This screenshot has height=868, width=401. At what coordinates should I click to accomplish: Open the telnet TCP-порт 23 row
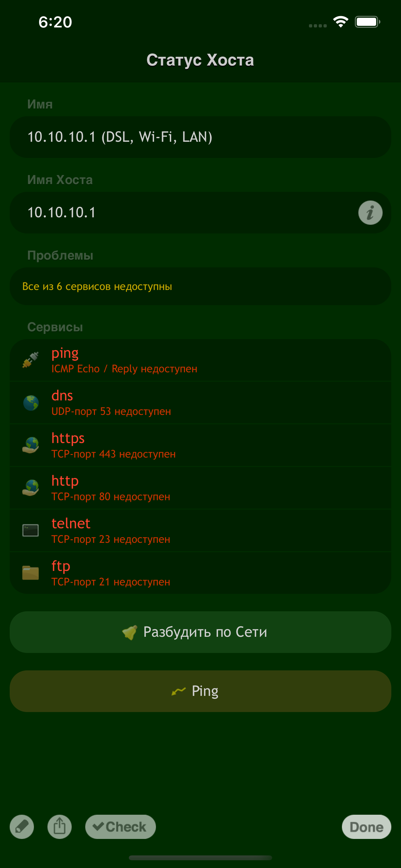point(200,530)
